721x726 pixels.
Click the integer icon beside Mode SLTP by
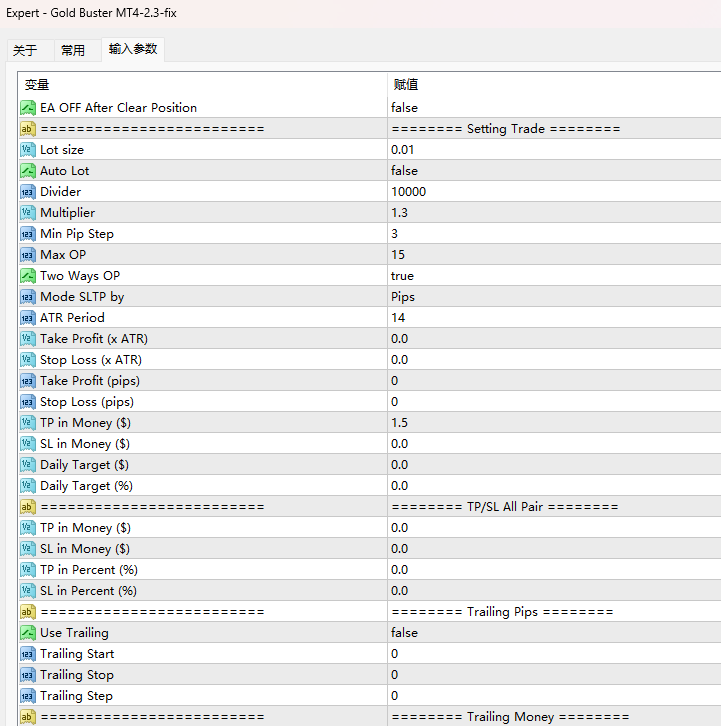(28, 297)
